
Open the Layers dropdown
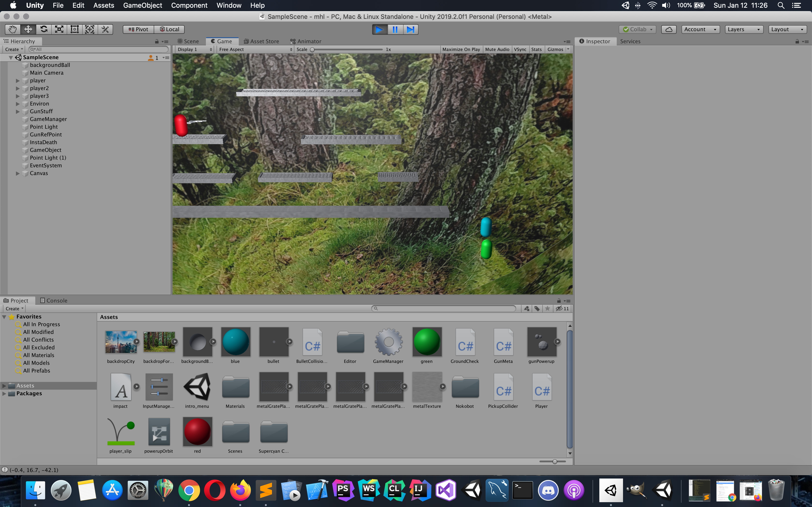[x=744, y=29]
